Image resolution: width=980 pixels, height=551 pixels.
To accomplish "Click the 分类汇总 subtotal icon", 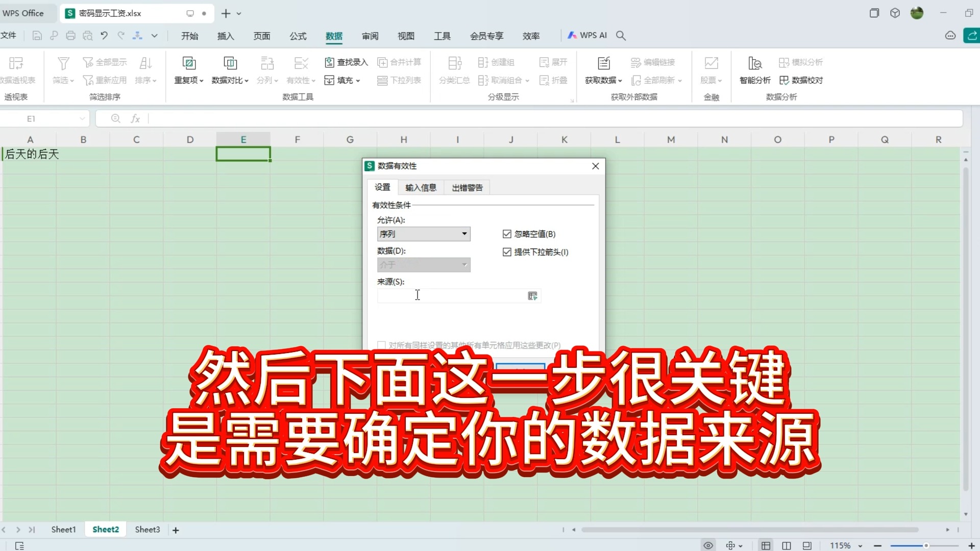I will (454, 70).
